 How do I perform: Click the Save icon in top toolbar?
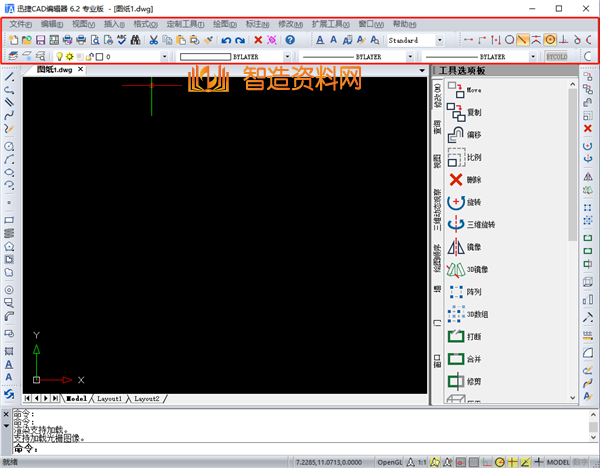(39, 40)
